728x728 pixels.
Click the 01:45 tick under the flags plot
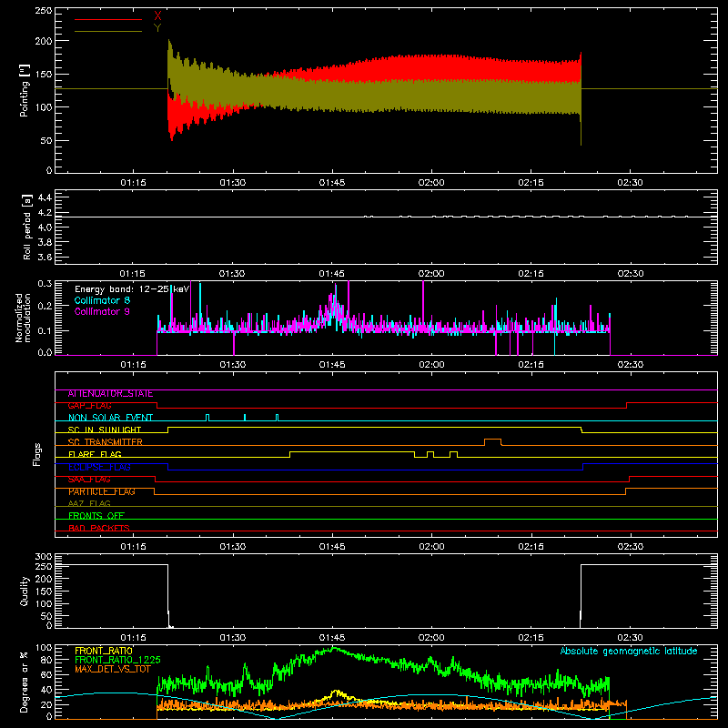click(x=332, y=547)
